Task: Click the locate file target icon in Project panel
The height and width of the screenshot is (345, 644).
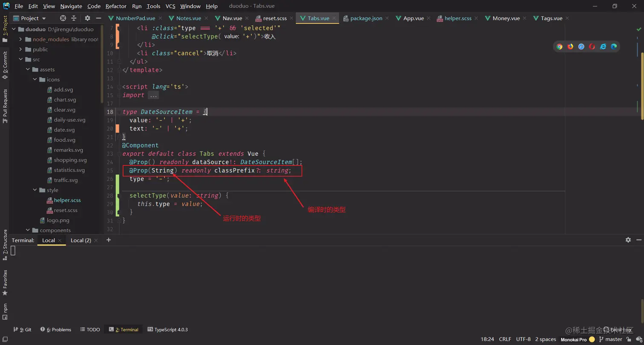Action: pyautogui.click(x=63, y=18)
